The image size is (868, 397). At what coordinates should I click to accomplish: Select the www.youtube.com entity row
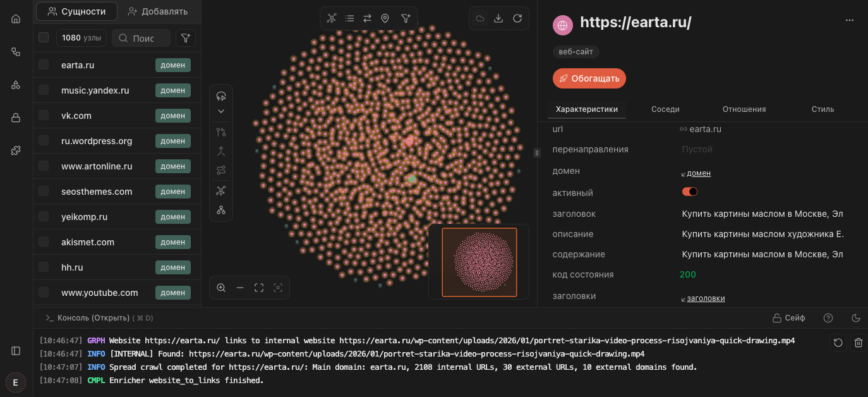tap(117, 293)
